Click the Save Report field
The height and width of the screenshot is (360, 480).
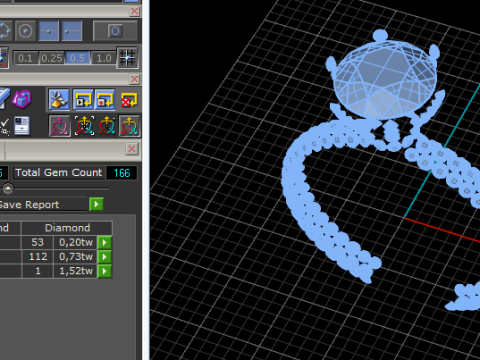coord(43,204)
